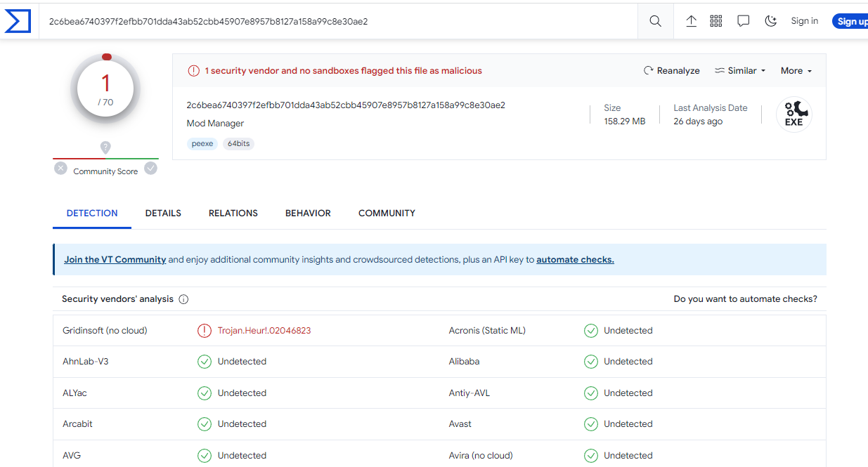Click the Reanalyze button
This screenshot has width=868, height=467.
(672, 71)
